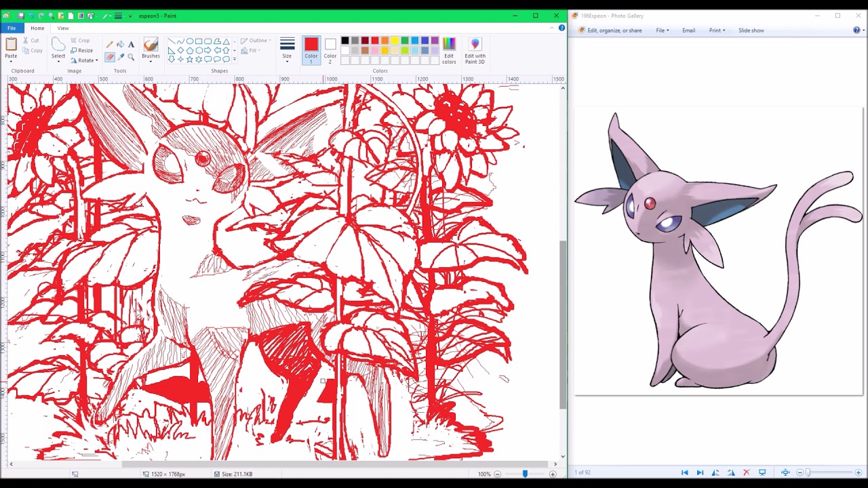Select the Text tool in Paint

click(x=131, y=45)
